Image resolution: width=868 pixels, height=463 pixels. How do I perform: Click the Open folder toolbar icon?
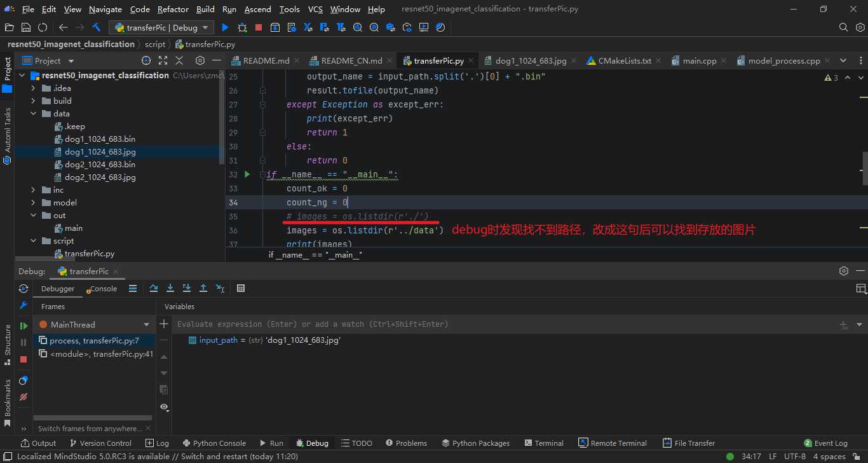[x=9, y=27]
